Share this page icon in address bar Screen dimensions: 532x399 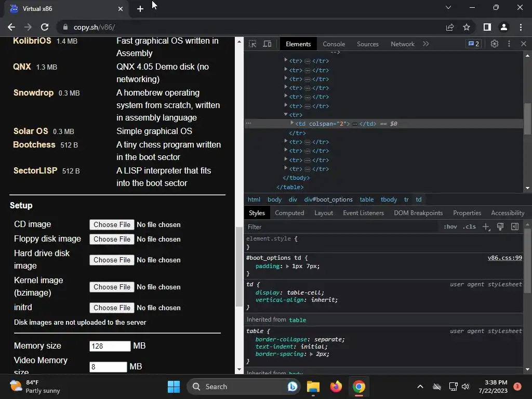pyautogui.click(x=450, y=27)
